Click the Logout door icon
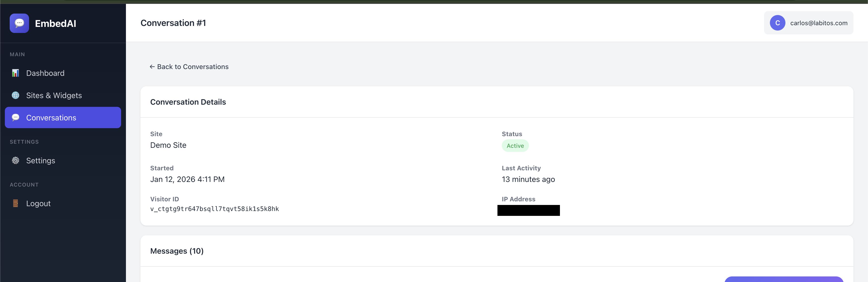Screen dimensions: 868x282 click(15, 203)
